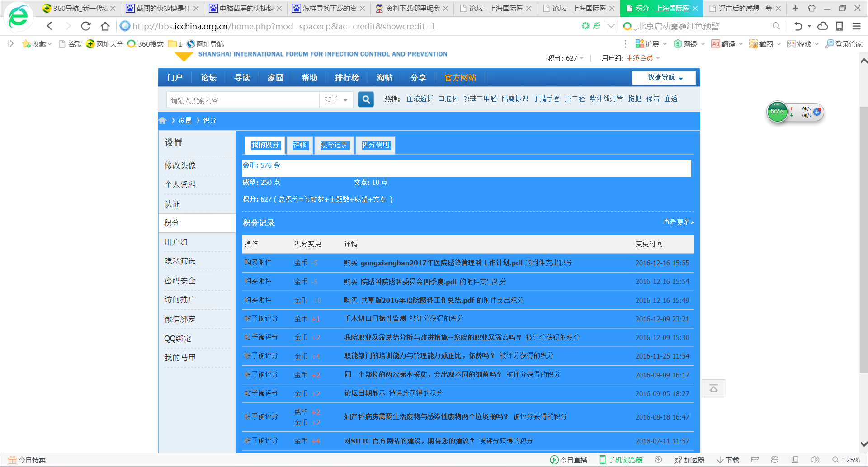Open 修改头像 settings link
868x467 pixels.
pos(180,165)
